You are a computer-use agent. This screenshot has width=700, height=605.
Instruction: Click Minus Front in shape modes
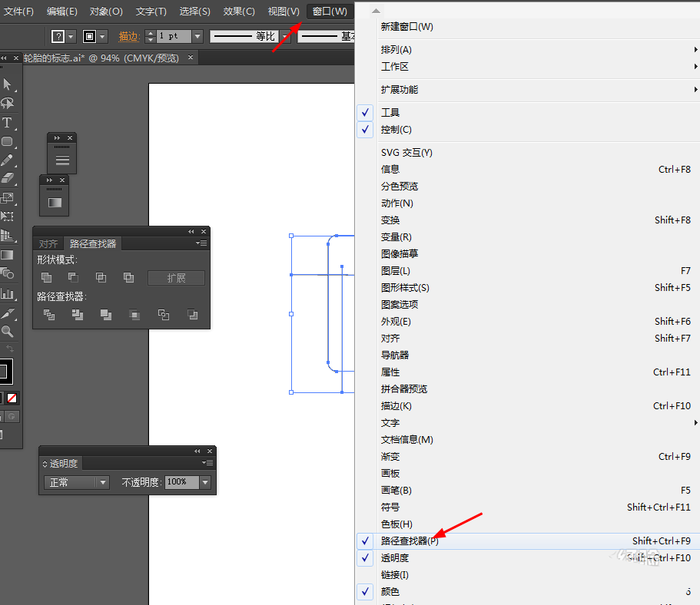pos(73,277)
